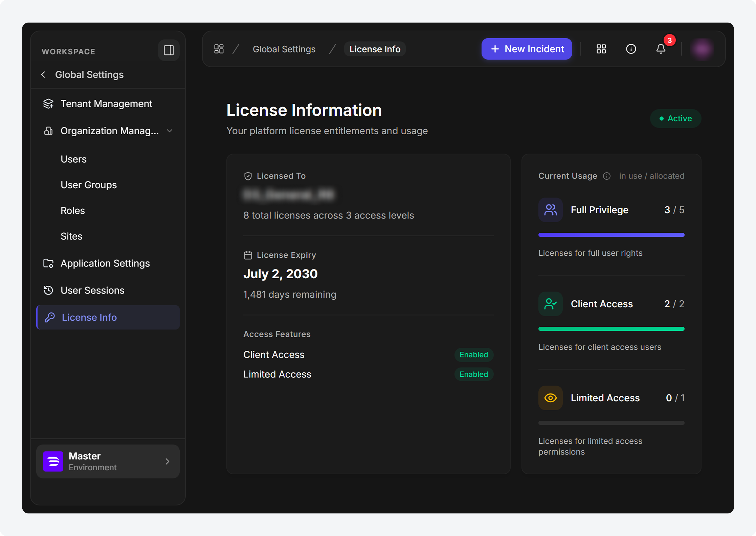Click the Full Privilege usage progress bar

tap(611, 235)
